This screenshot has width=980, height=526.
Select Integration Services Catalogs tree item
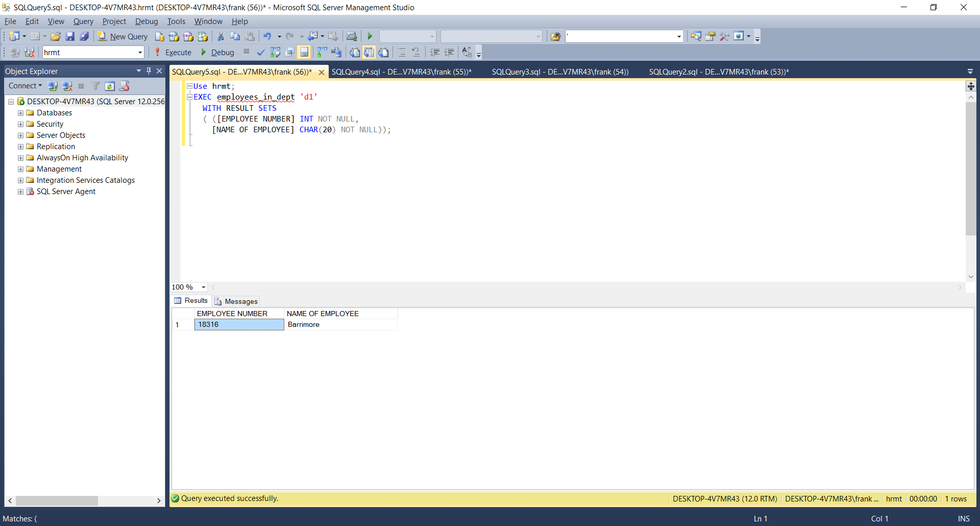tap(86, 180)
